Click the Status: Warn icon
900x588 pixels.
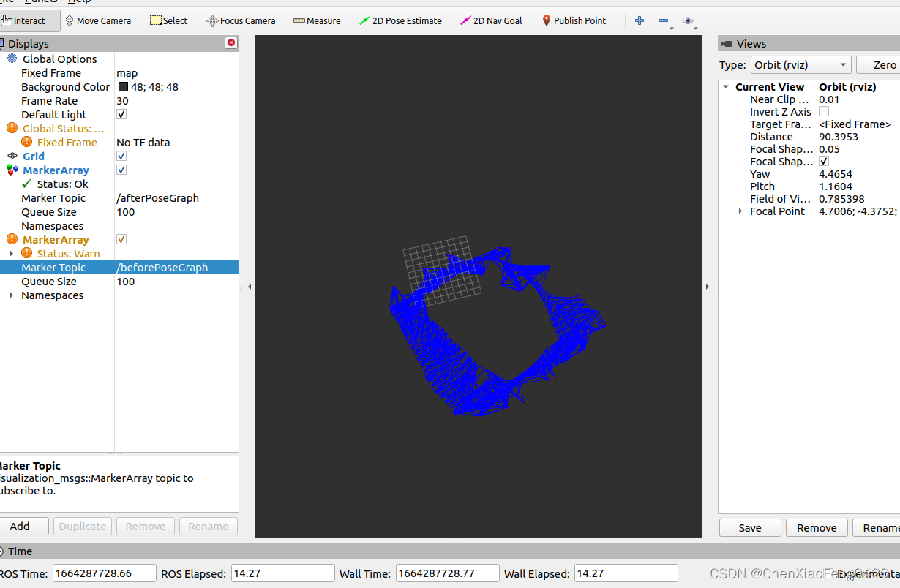click(27, 253)
